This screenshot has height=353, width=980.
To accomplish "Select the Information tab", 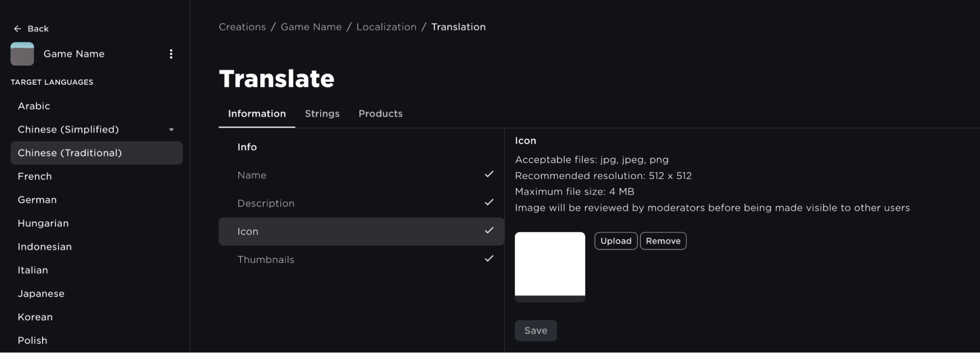I will pos(257,114).
